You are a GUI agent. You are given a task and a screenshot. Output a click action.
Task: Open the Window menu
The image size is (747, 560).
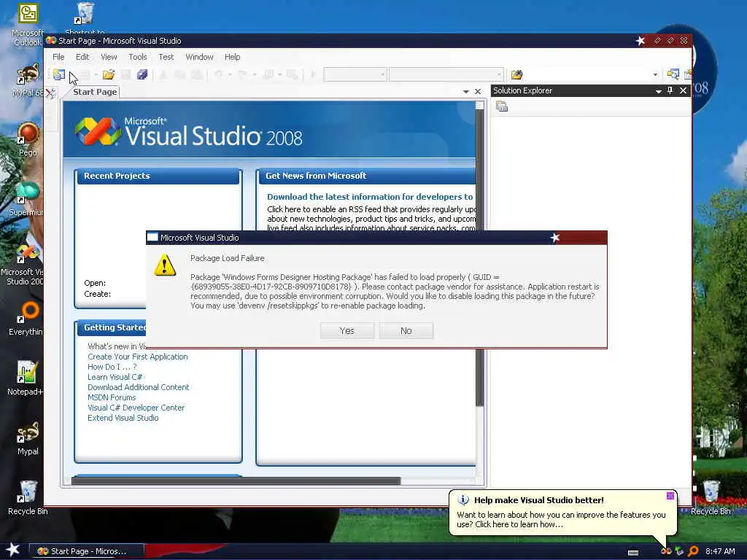[x=199, y=57]
